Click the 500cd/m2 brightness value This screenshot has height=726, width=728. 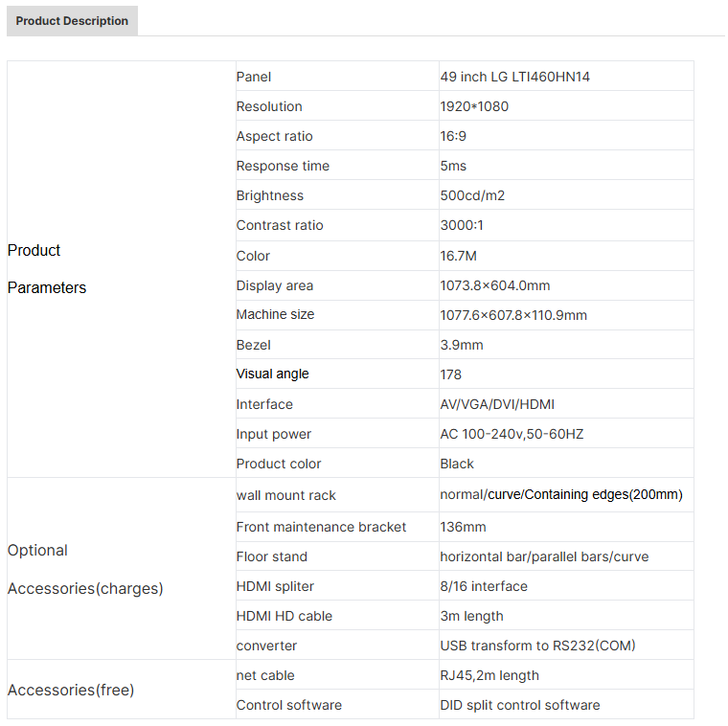click(472, 195)
